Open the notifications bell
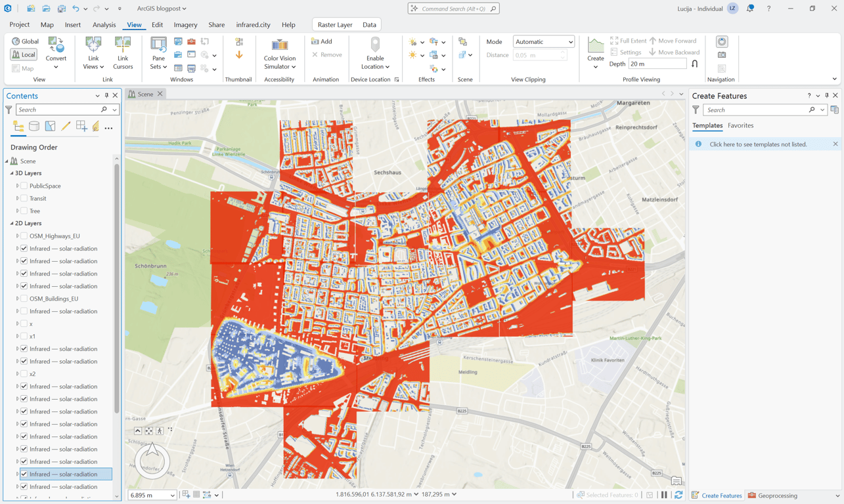 point(750,9)
